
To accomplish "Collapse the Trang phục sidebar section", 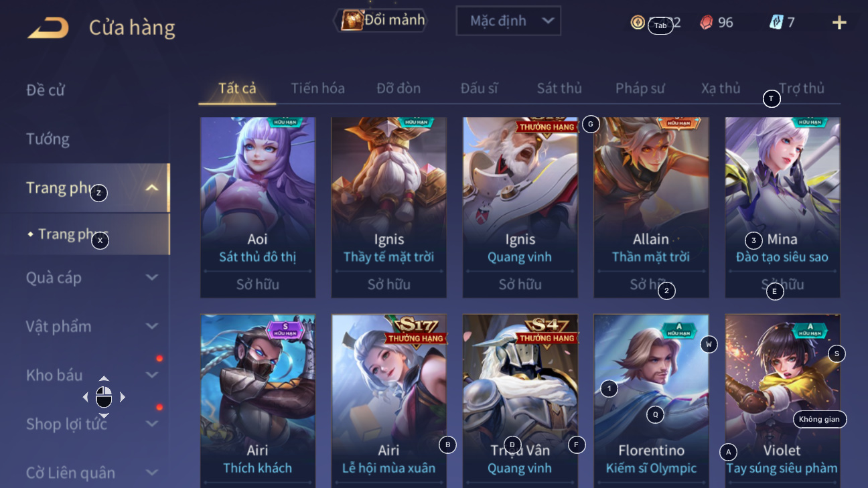I will point(152,188).
